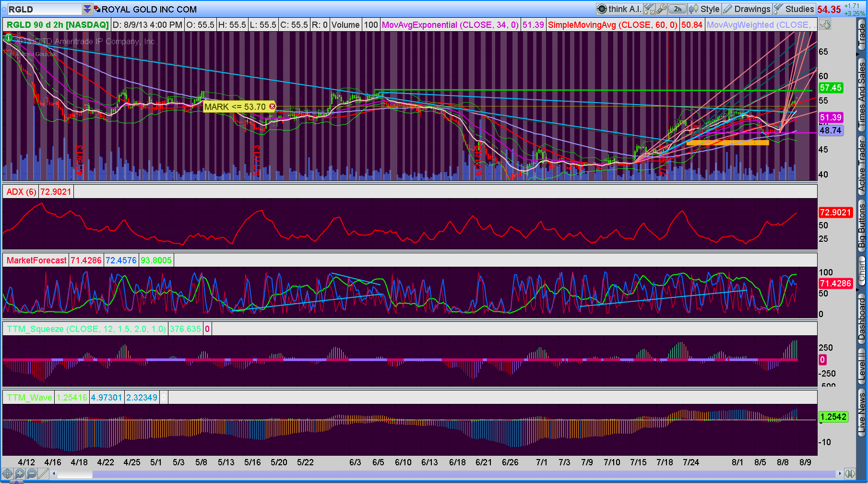Click the green info icon on price chart

click(x=8, y=37)
